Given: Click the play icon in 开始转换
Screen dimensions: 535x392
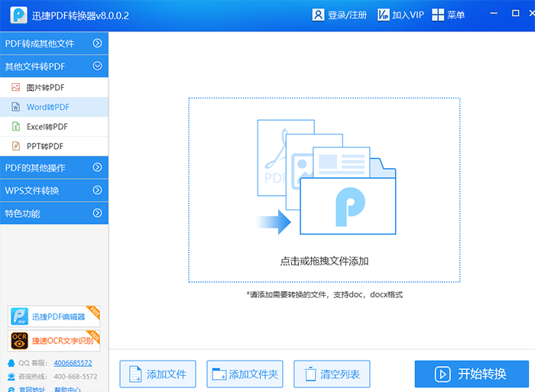Looking at the screenshot, I should (x=443, y=374).
